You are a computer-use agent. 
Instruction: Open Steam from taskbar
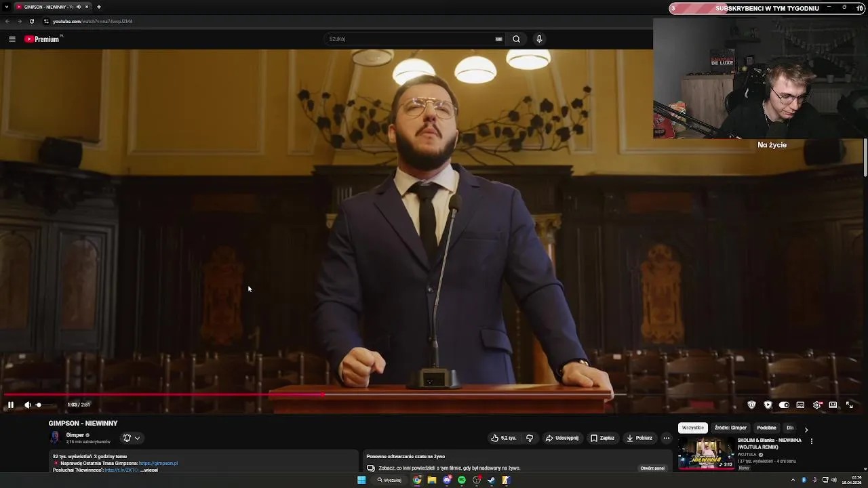(492, 480)
